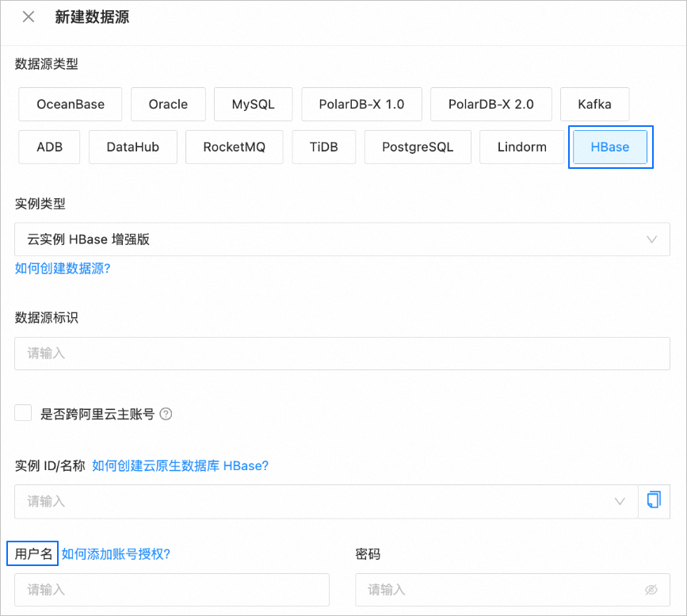This screenshot has width=687, height=616.
Task: Select Lindorm from the type list
Action: pos(521,147)
